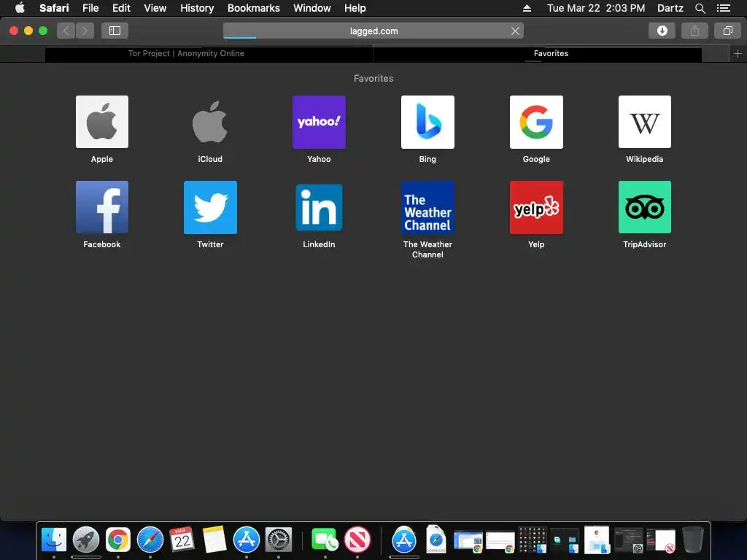This screenshot has height=560, width=747.
Task: Open the Safari menu
Action: [x=54, y=8]
